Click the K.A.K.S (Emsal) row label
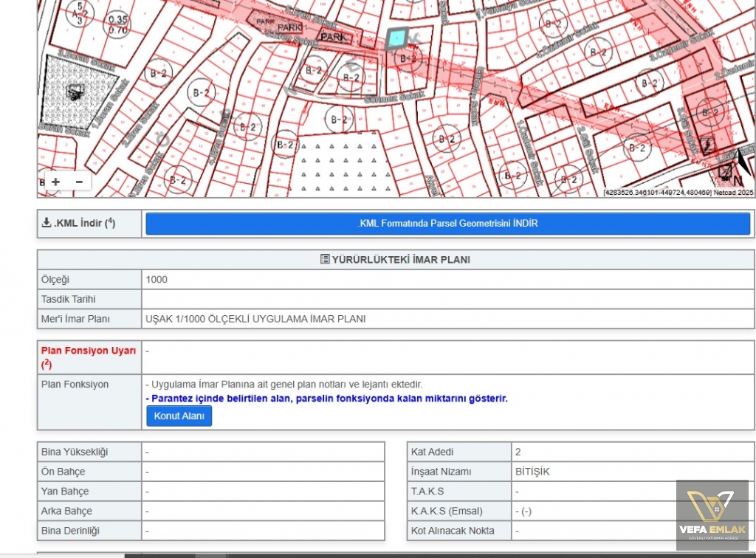756x558 pixels. pos(447,512)
